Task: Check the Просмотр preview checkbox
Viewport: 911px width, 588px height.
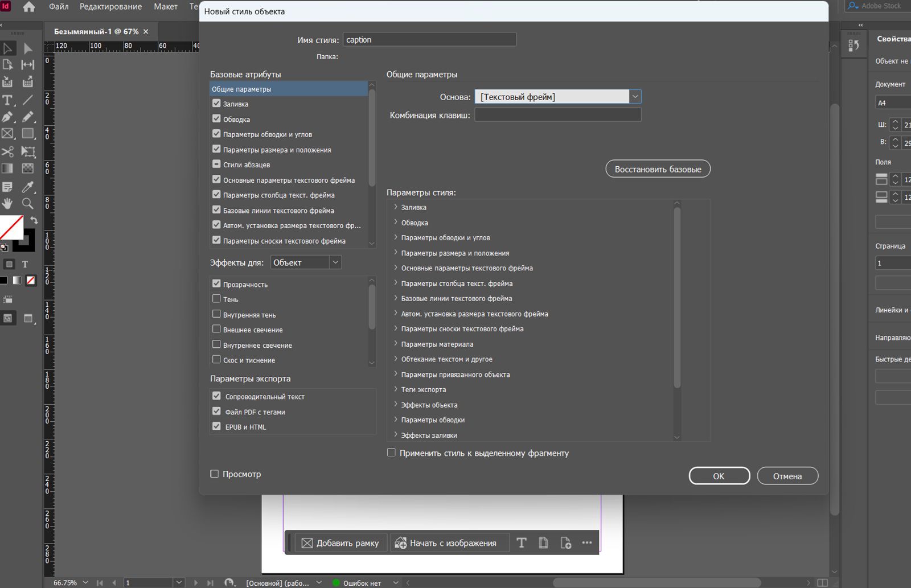Action: pyautogui.click(x=214, y=474)
